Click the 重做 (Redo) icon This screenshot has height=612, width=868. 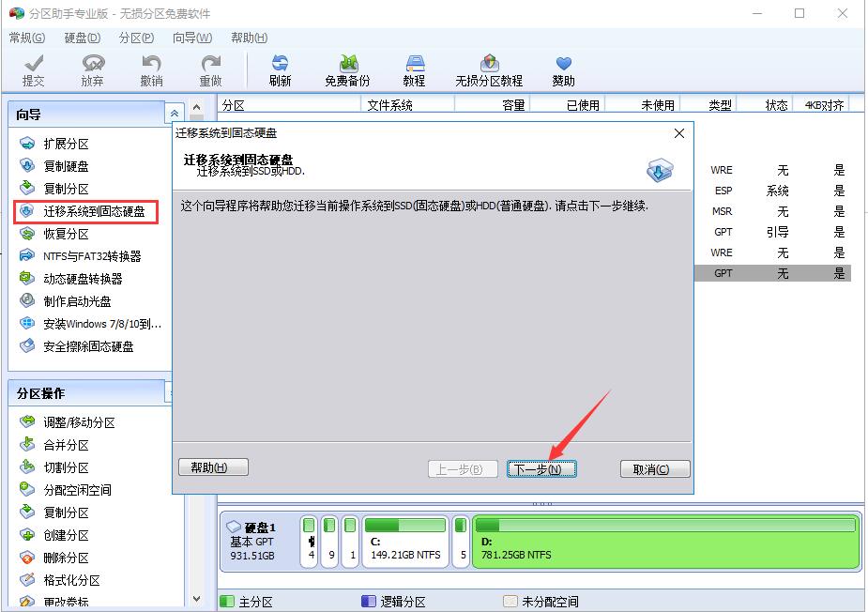coord(210,69)
